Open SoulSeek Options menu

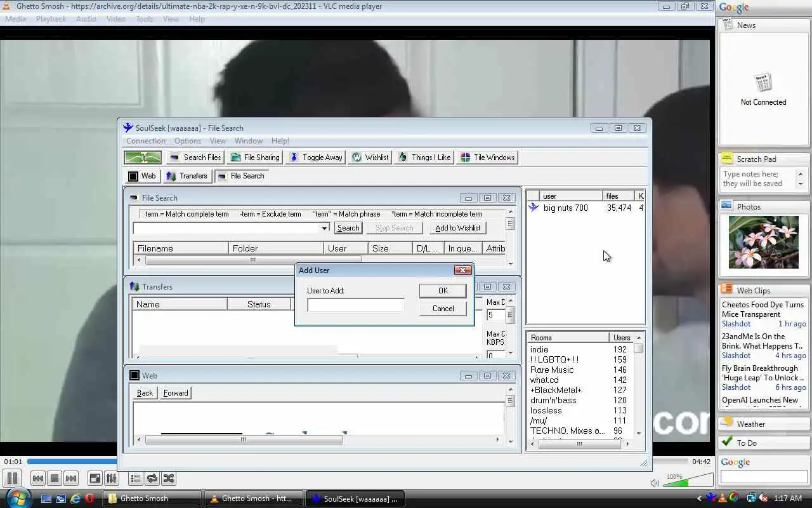point(188,141)
